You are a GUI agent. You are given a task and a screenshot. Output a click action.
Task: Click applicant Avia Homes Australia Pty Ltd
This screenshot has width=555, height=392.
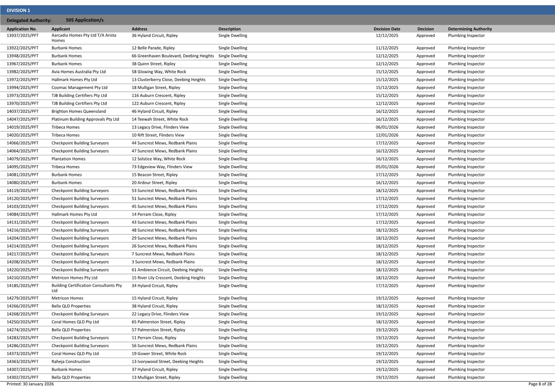78,72
